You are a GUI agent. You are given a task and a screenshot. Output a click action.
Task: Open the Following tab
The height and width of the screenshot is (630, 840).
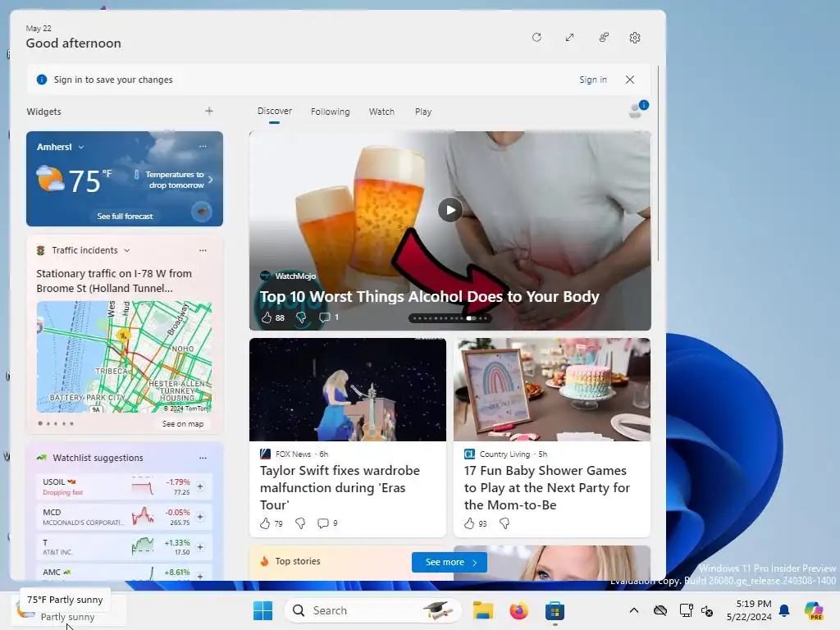[330, 112]
